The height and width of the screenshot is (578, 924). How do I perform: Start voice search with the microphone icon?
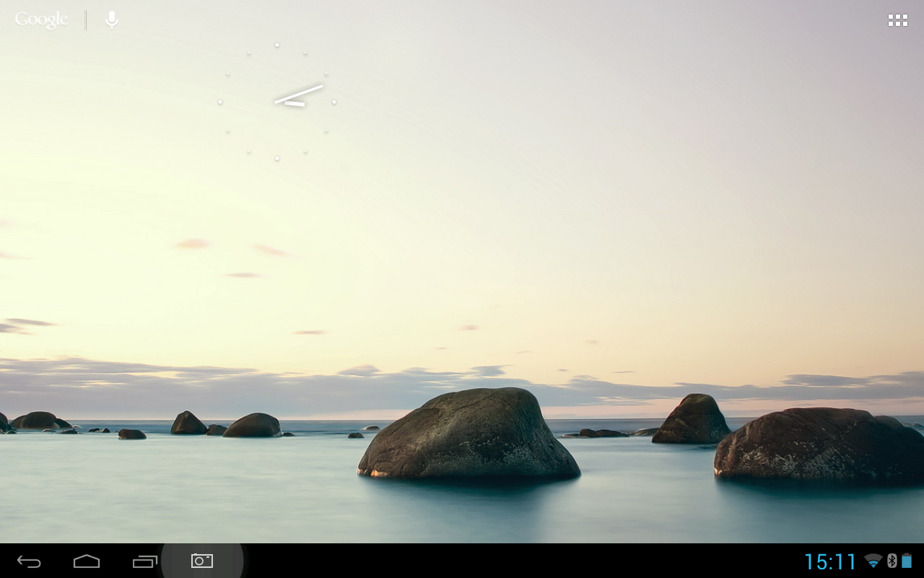112,20
